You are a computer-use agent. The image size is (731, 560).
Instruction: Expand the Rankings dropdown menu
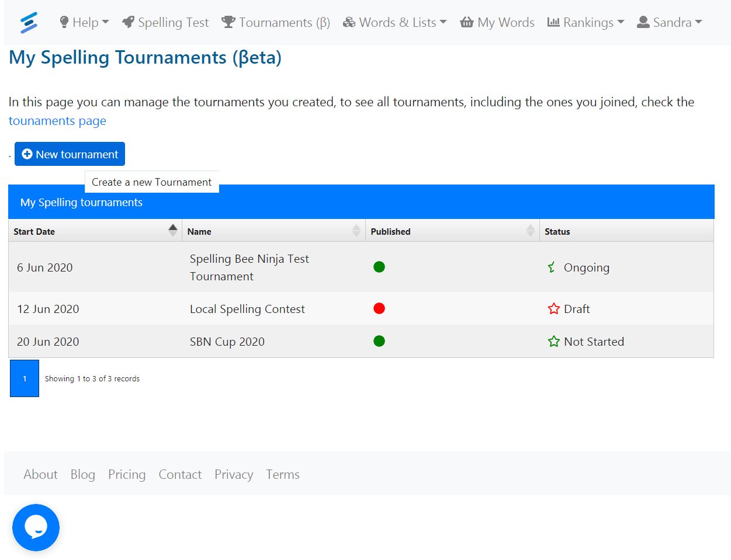pyautogui.click(x=586, y=23)
